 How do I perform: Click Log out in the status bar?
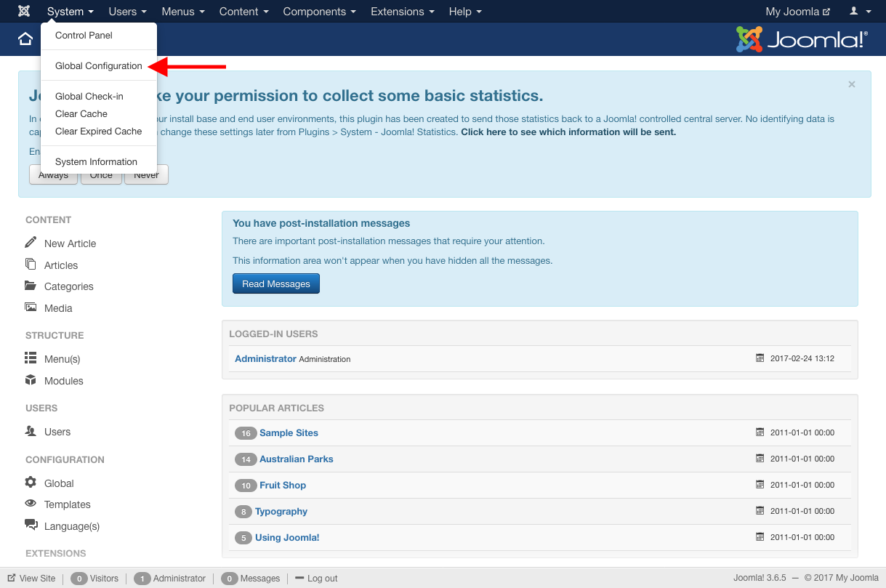322,579
